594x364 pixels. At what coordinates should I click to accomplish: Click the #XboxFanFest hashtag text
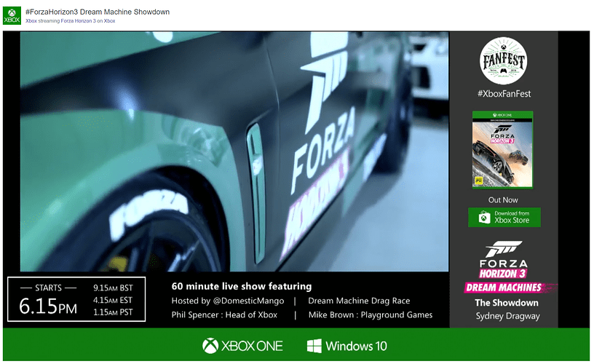pyautogui.click(x=504, y=94)
